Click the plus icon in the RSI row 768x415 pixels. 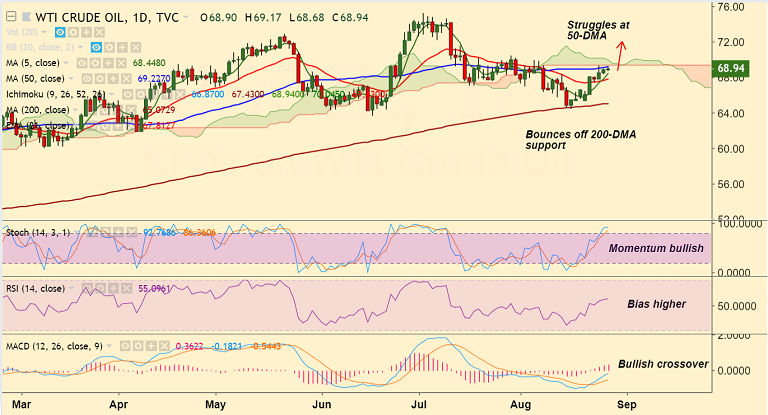point(113,289)
